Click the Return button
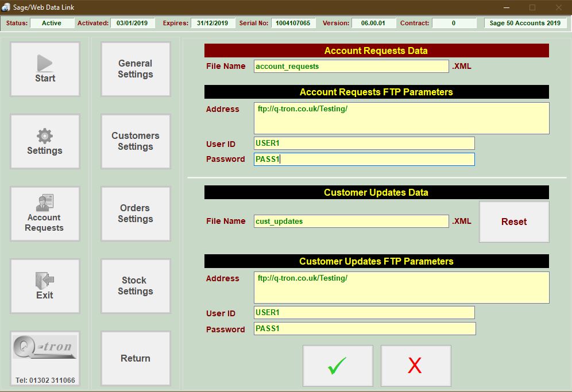The height and width of the screenshot is (392, 572). pyautogui.click(x=136, y=358)
